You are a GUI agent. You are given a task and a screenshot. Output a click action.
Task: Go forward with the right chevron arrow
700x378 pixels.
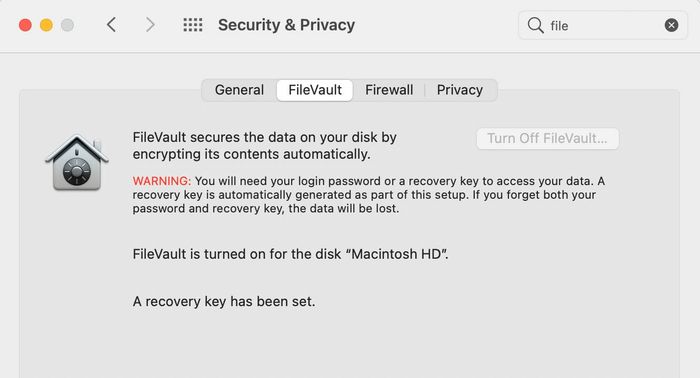tap(150, 25)
